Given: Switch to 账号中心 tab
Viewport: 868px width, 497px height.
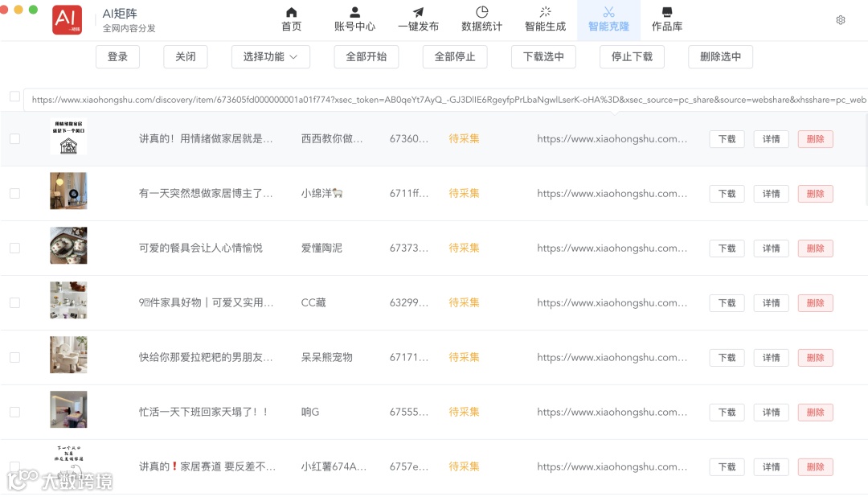Looking at the screenshot, I should point(355,19).
